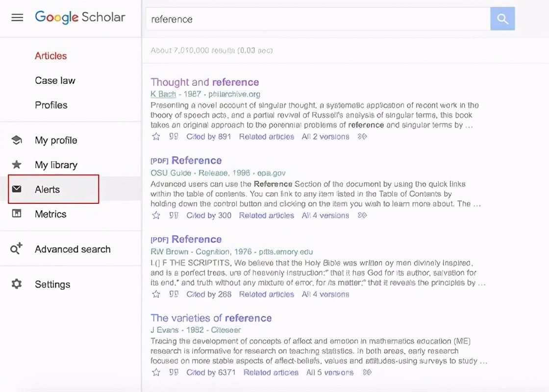Expand more options for 'The varieties of reference'
This screenshot has height=392, width=549.
[x=367, y=372]
